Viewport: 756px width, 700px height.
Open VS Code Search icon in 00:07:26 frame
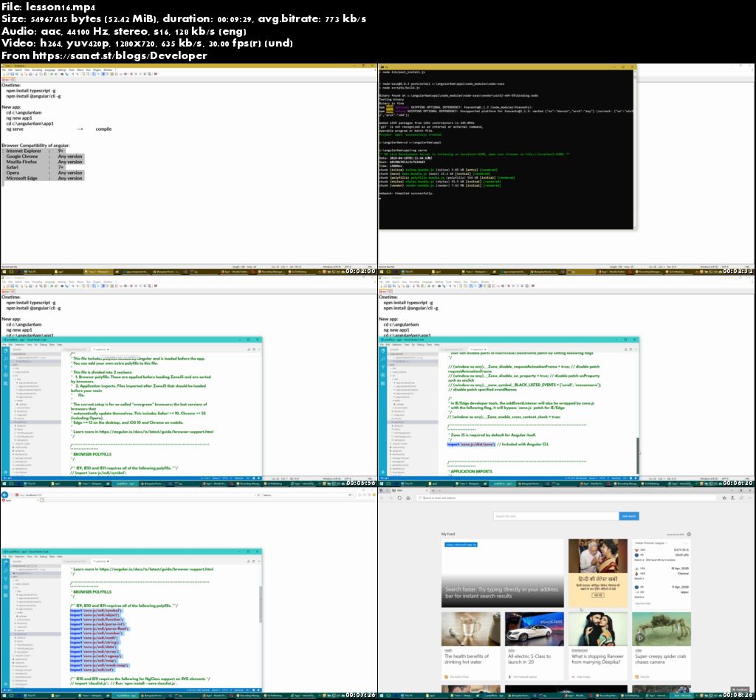click(5, 571)
